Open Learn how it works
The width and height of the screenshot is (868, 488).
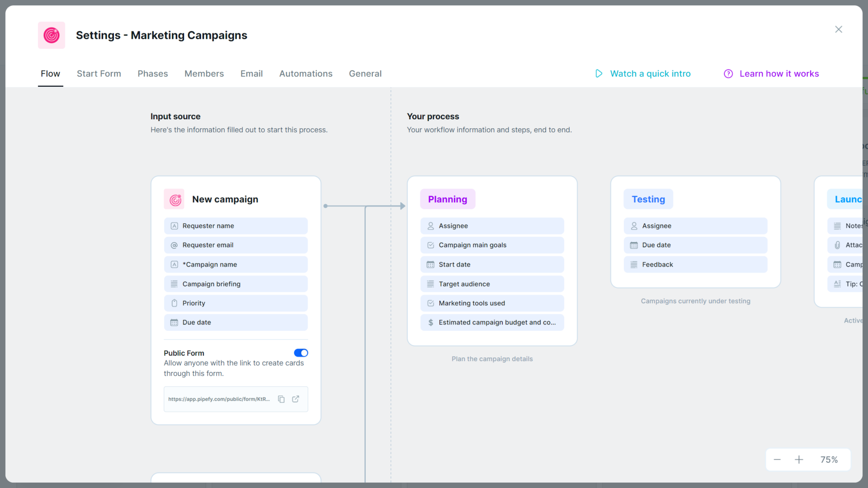click(779, 73)
